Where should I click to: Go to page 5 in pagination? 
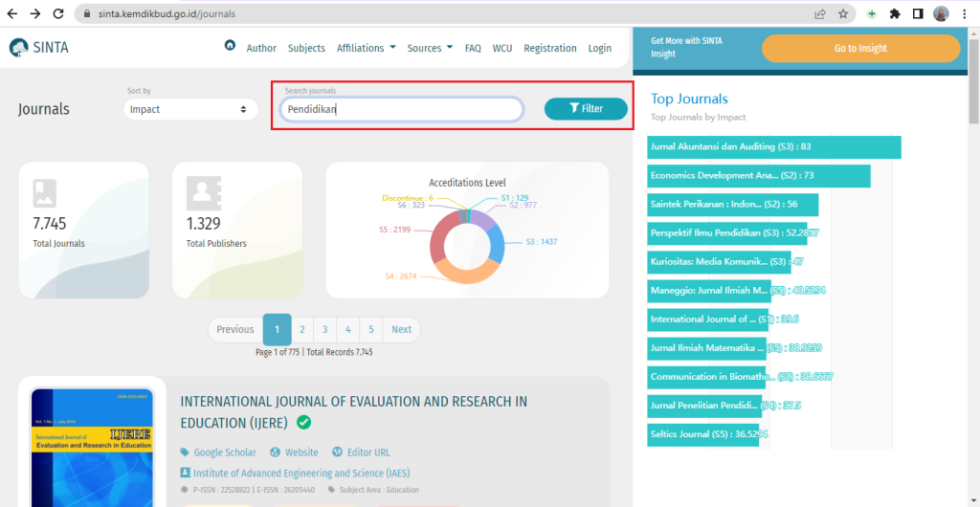(371, 330)
